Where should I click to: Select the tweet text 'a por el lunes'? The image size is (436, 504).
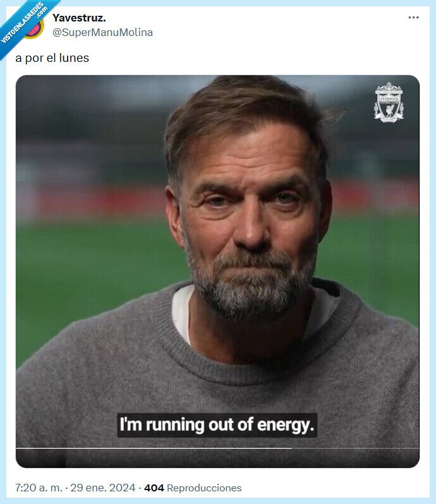coord(52,58)
